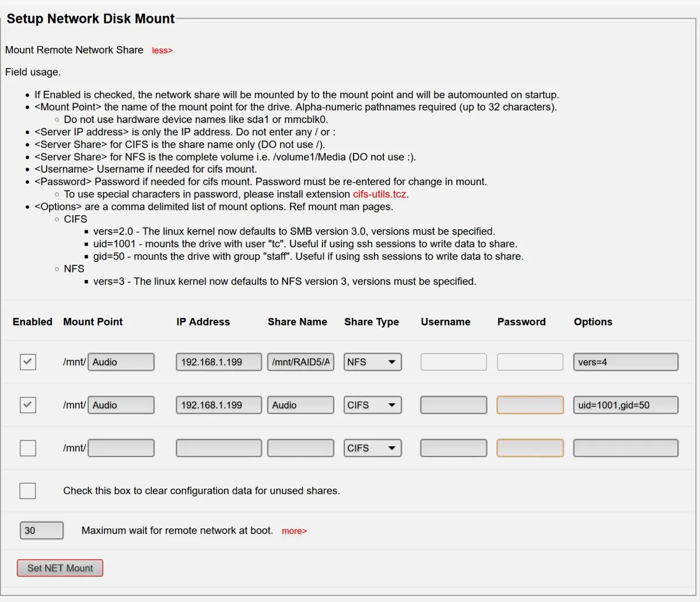Screen dimensions: 700x602
Task: Open the NFS share type dropdown
Action: click(373, 362)
